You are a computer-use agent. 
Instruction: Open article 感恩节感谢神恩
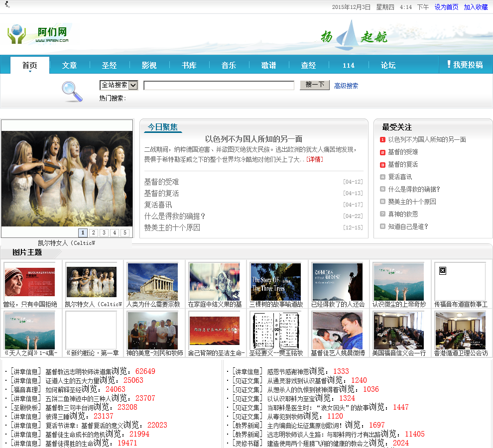click(x=288, y=372)
